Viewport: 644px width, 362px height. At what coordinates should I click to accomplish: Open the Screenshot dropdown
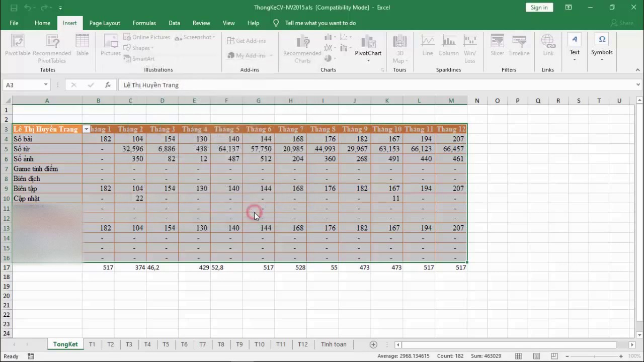coord(195,37)
